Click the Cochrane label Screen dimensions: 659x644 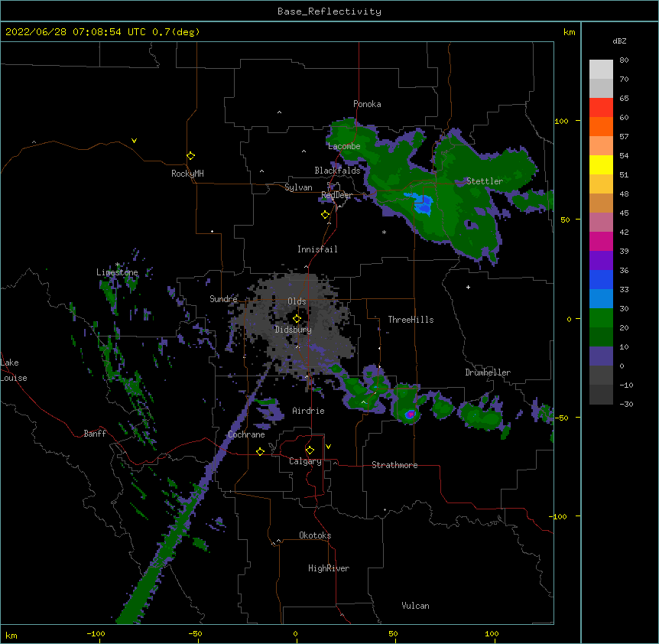(x=246, y=434)
